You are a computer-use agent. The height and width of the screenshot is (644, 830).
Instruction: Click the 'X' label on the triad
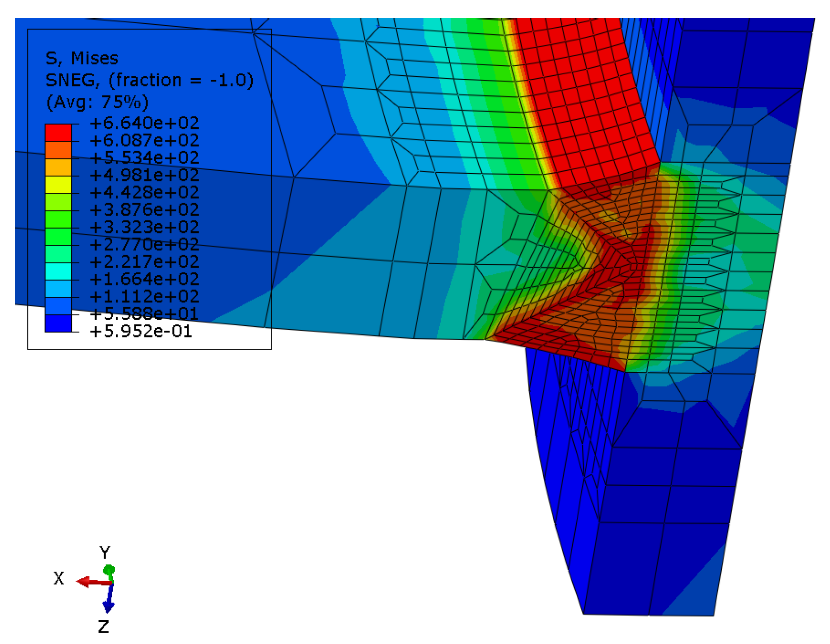coord(59,578)
